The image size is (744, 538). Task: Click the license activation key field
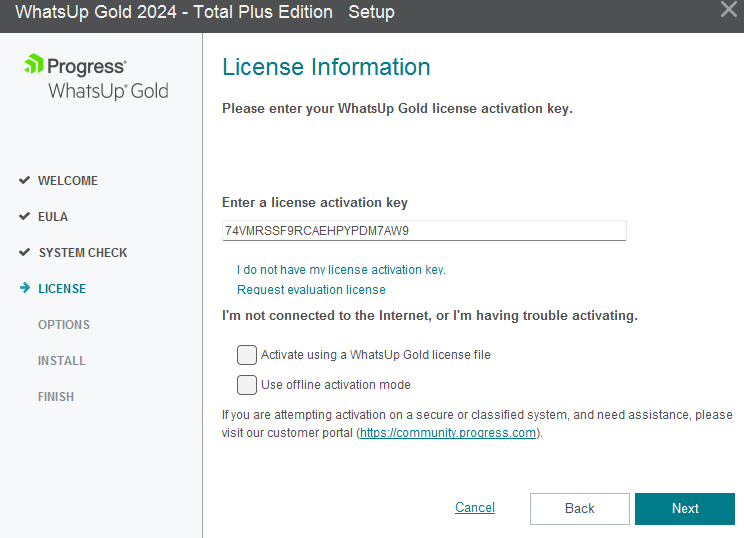coord(424,231)
